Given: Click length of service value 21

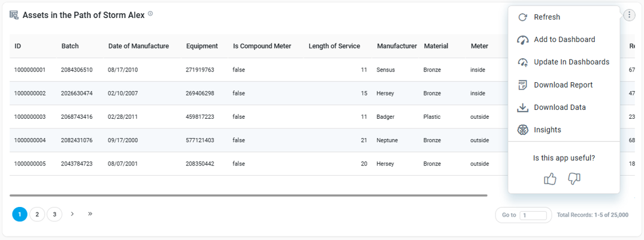Looking at the screenshot, I should point(364,140).
